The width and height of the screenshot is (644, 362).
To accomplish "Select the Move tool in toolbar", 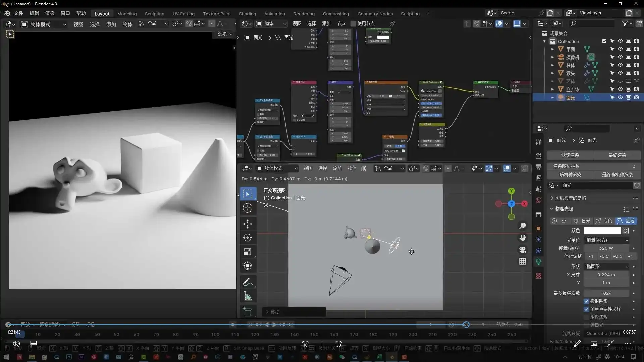I will [248, 224].
